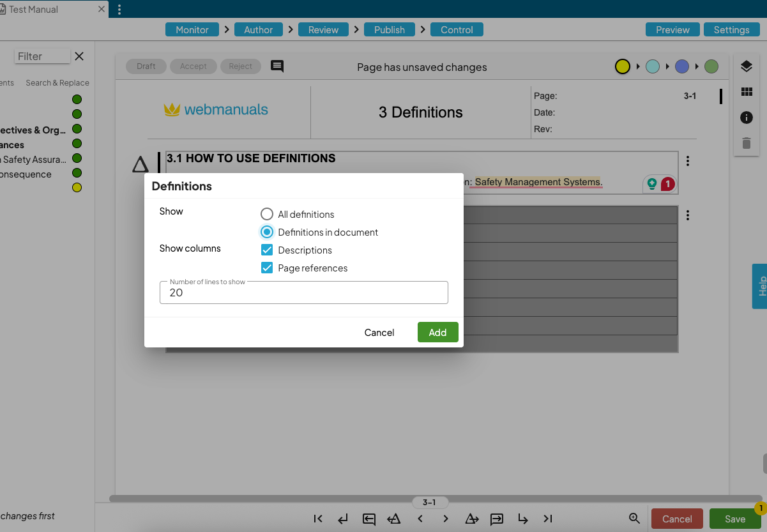767x532 pixels.
Task: Select the 'Safety Assura...' tree item
Action: pyautogui.click(x=33, y=159)
